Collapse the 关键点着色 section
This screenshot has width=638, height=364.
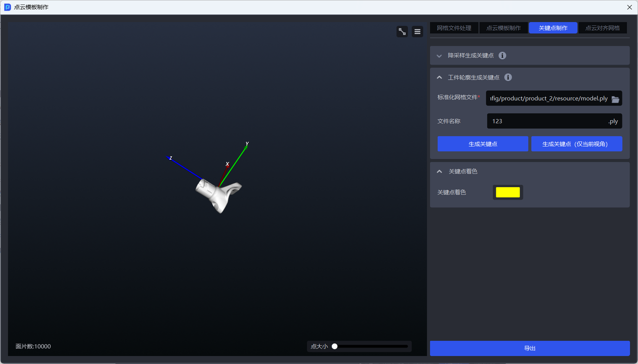(439, 171)
